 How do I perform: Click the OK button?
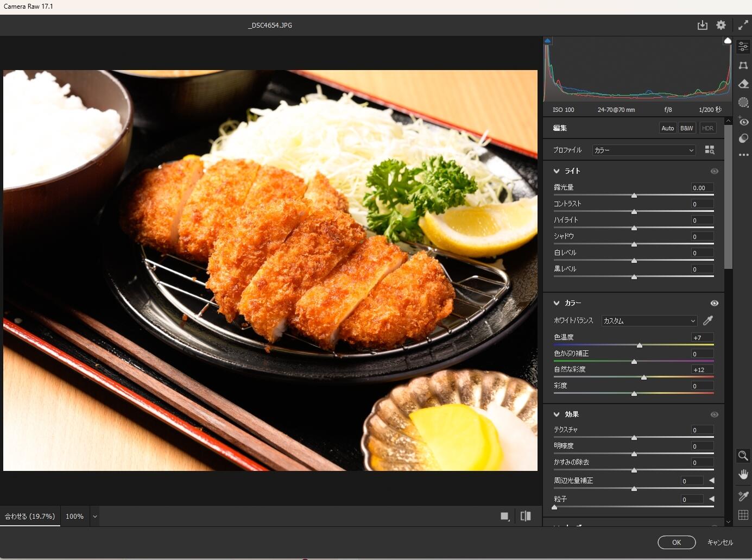tap(676, 542)
